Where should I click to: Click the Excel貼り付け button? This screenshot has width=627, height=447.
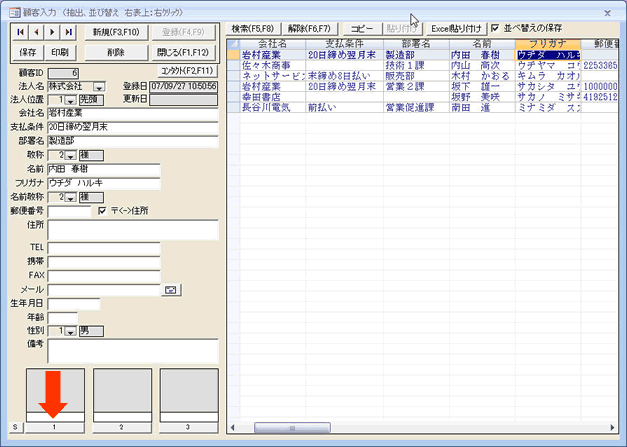[456, 29]
